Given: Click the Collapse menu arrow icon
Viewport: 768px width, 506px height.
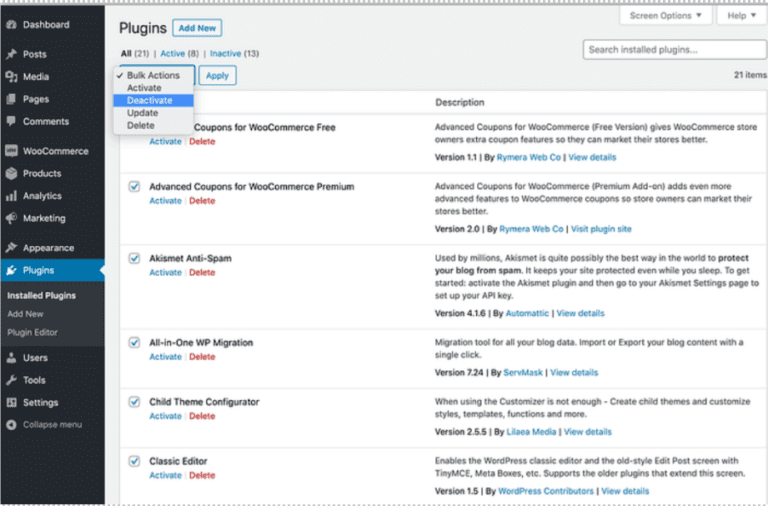Looking at the screenshot, I should pos(11,425).
